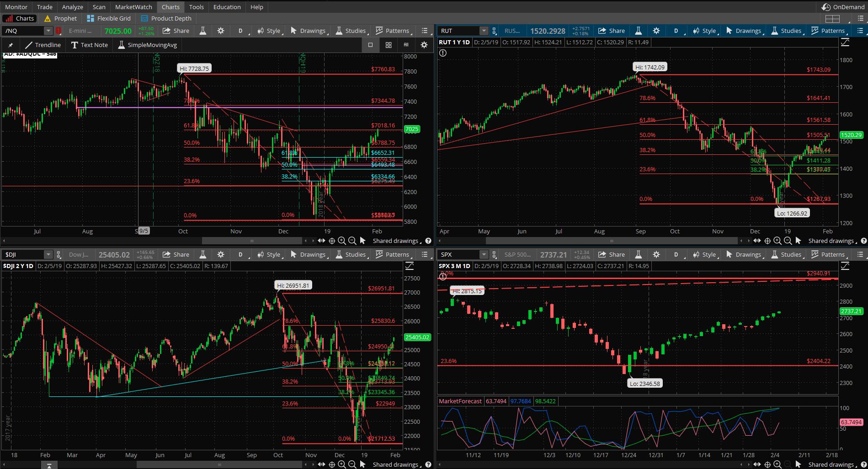Open the /NQ symbol dropdown arrow
This screenshot has width=868, height=469.
(x=48, y=31)
